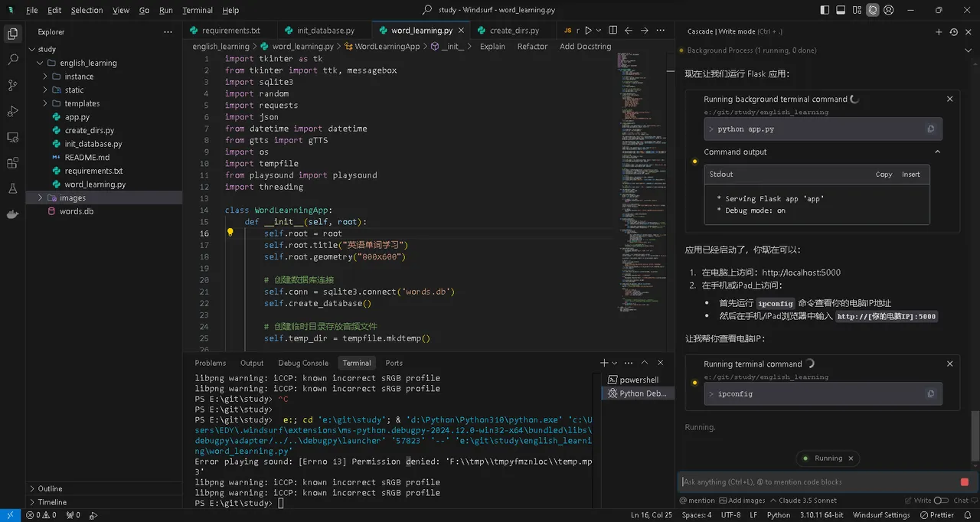Open the Remote Explorer view
This screenshot has height=522, width=980.
click(x=12, y=137)
